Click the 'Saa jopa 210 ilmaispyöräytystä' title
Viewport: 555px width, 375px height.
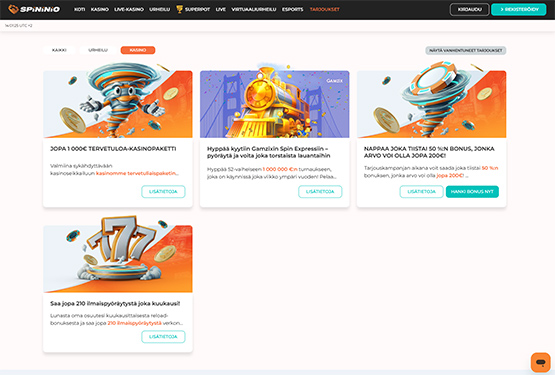click(115, 303)
